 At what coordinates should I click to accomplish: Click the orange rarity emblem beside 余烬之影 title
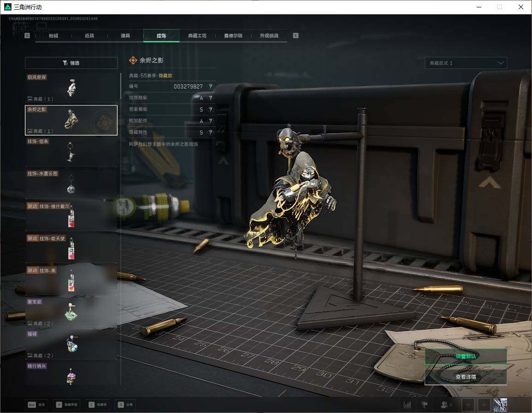click(x=133, y=60)
